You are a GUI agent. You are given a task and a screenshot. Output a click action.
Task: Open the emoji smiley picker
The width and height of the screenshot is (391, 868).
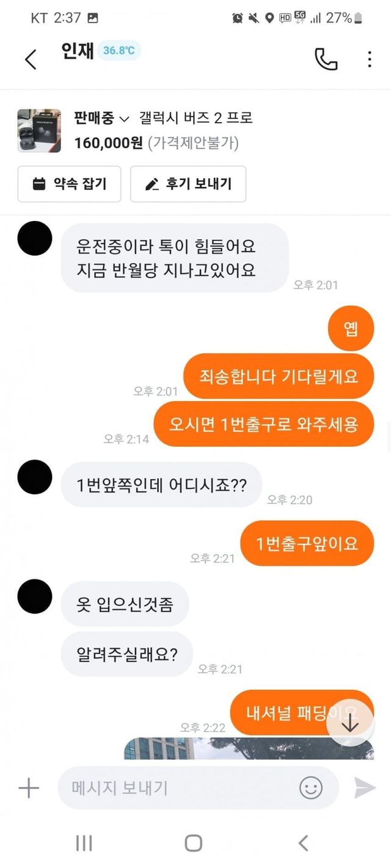point(311,788)
